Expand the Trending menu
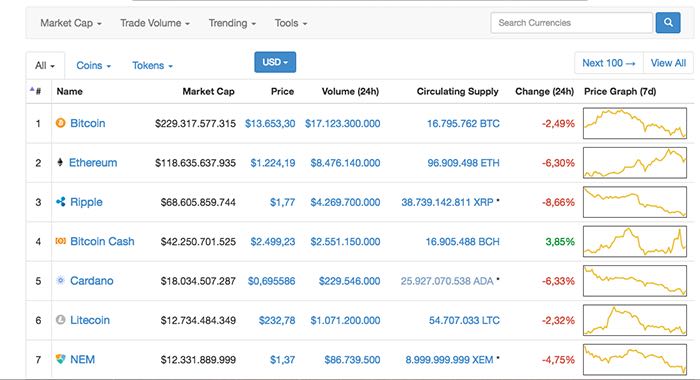Image resolution: width=700 pixels, height=380 pixels. click(x=232, y=23)
